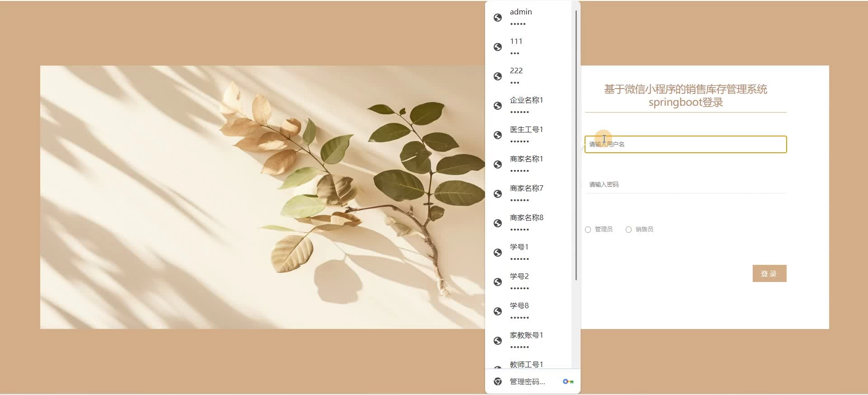Click the globe icon beside 学号8
This screenshot has width=868, height=395.
498,311
